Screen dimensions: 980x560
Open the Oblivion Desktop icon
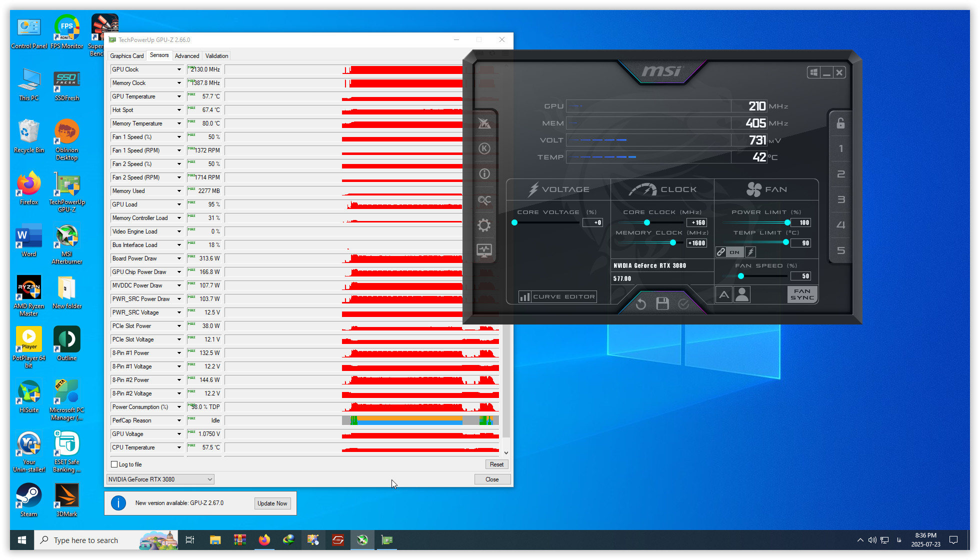pos(67,140)
